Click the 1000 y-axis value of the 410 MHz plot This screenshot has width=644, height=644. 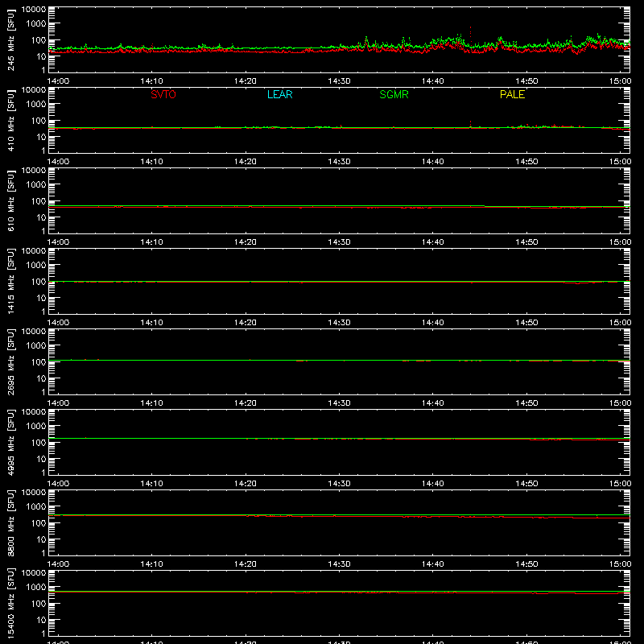(36, 105)
